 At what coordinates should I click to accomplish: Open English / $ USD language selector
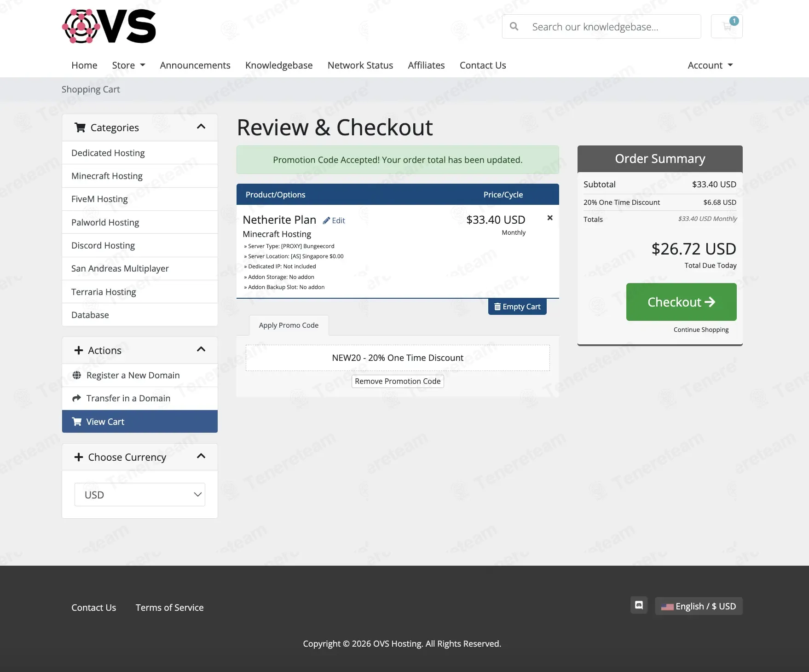point(699,606)
